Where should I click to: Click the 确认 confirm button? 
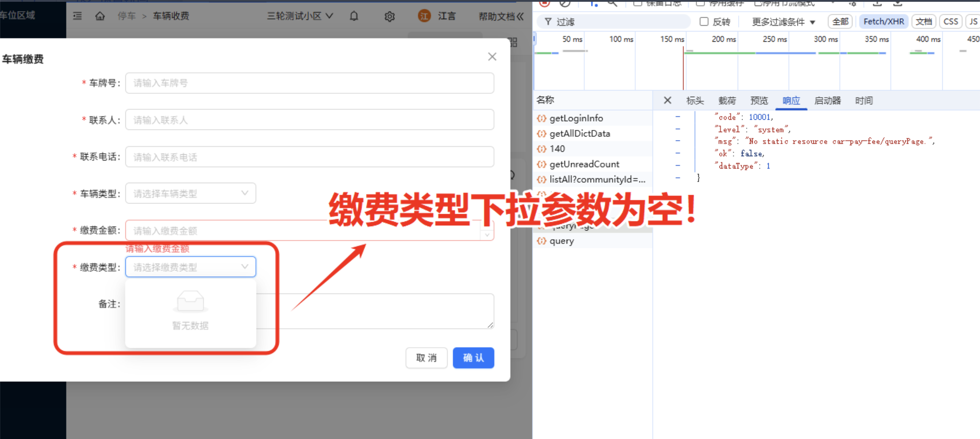coord(473,357)
